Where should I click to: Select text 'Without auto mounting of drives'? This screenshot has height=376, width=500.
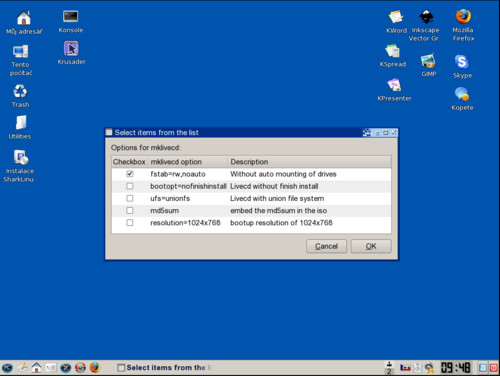pyautogui.click(x=283, y=174)
